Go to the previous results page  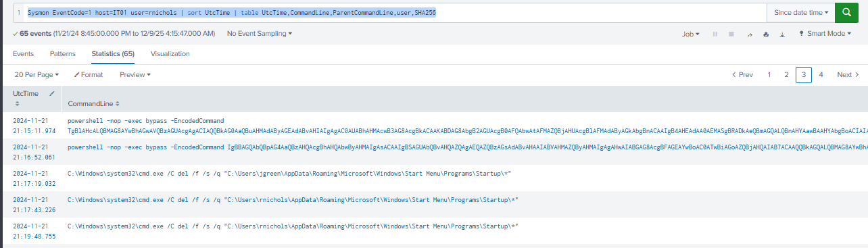(x=743, y=75)
